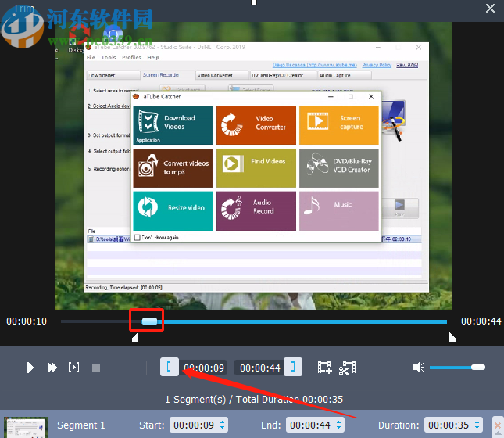Image resolution: width=504 pixels, height=438 pixels.
Task: Click the start time field 00:00:09 beside bracket
Action: tap(203, 368)
